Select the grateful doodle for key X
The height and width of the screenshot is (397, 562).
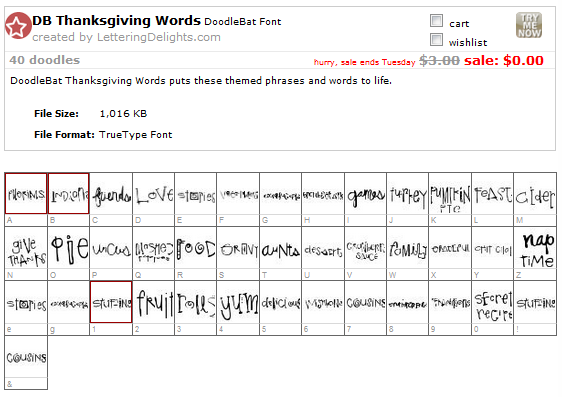(450, 248)
